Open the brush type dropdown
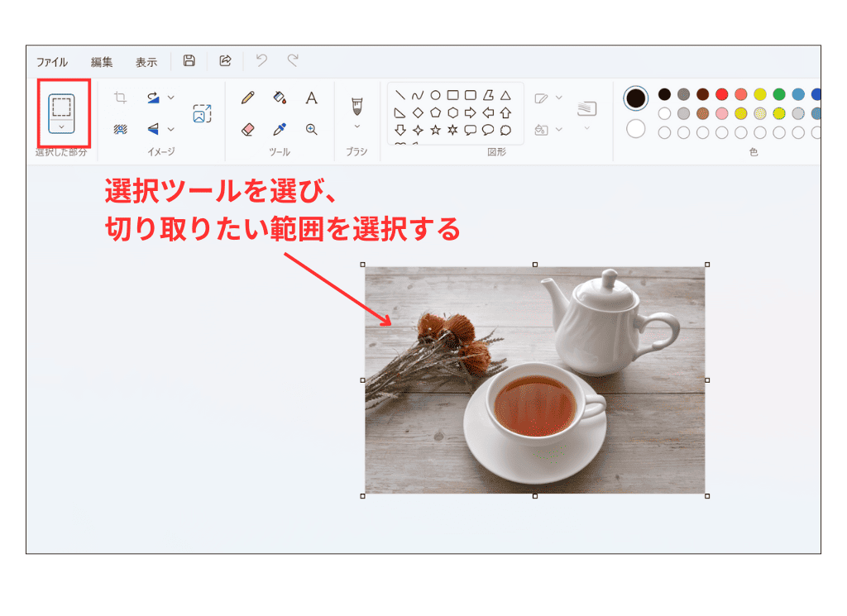847x616 pixels. pos(357,126)
